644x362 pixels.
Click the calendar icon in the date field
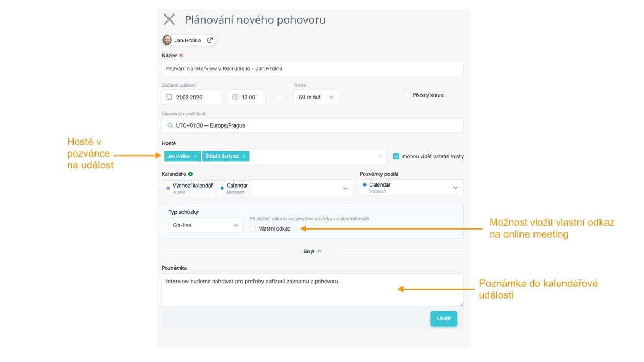pyautogui.click(x=169, y=97)
